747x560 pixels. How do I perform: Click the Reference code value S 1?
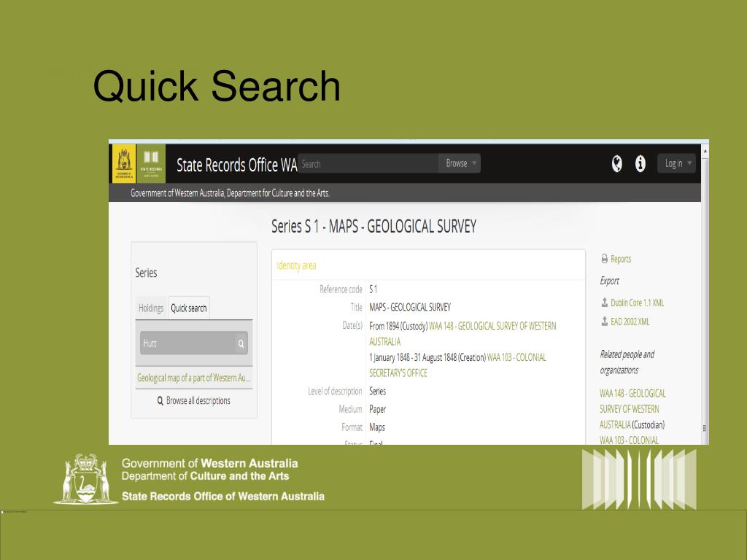[x=373, y=289]
